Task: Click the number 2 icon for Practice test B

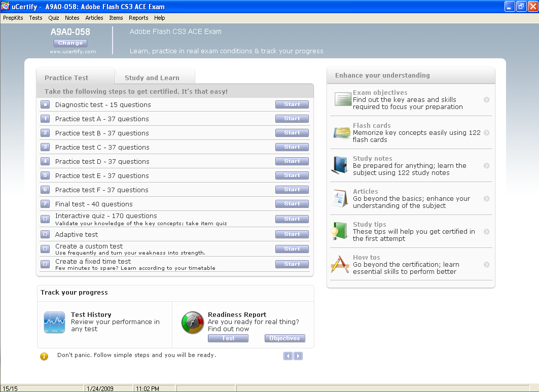Action: [x=45, y=133]
